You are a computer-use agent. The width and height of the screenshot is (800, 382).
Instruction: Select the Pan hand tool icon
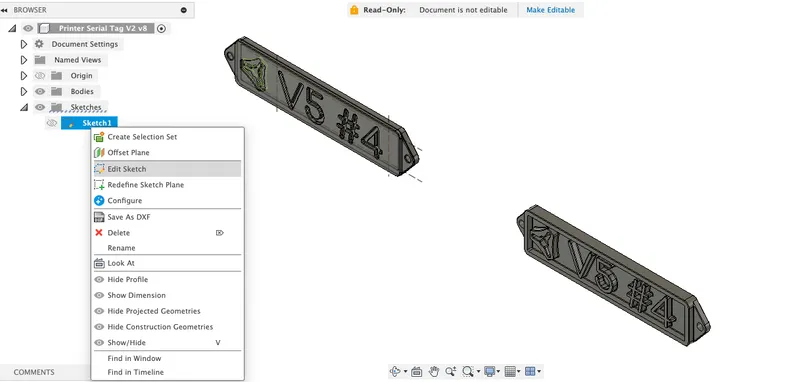pos(434,371)
